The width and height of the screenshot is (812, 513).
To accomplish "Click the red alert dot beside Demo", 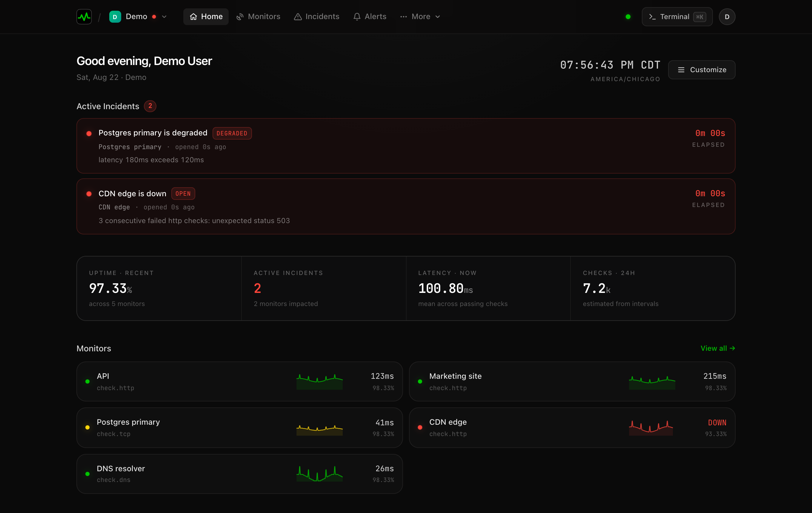I will point(154,16).
